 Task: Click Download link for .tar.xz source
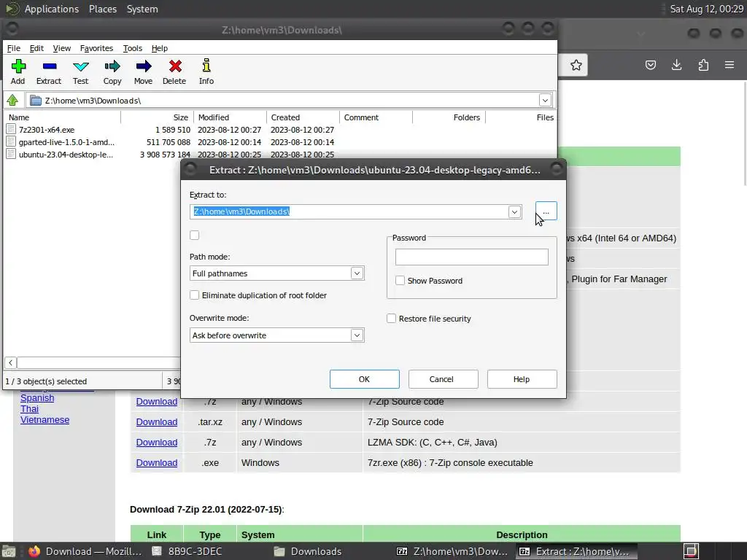157,422
